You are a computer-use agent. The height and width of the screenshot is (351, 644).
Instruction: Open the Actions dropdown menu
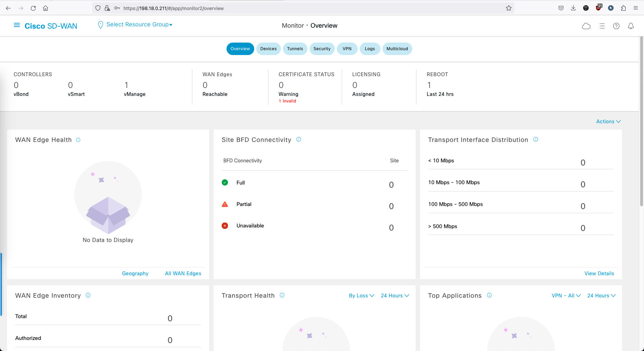point(608,121)
